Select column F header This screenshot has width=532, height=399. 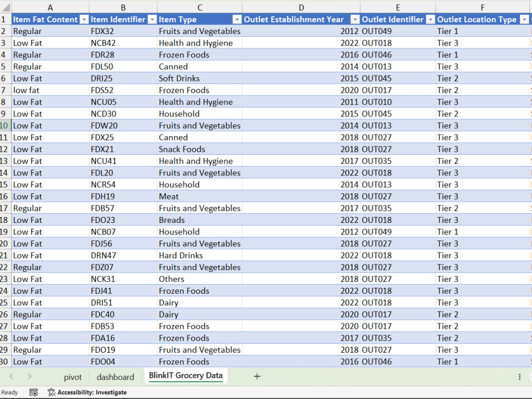click(x=483, y=7)
